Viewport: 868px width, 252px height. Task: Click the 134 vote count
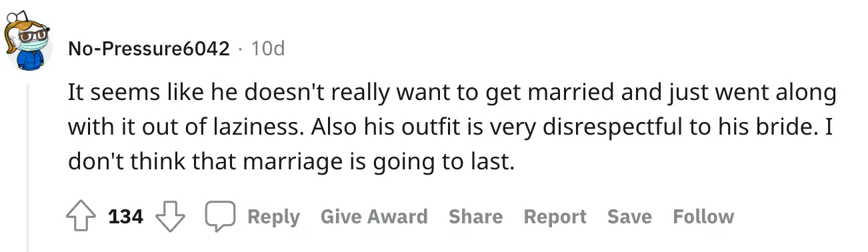[126, 217]
